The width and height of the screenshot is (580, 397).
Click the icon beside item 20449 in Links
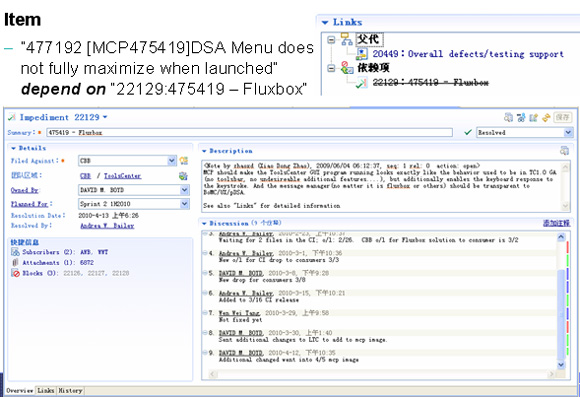(362, 54)
